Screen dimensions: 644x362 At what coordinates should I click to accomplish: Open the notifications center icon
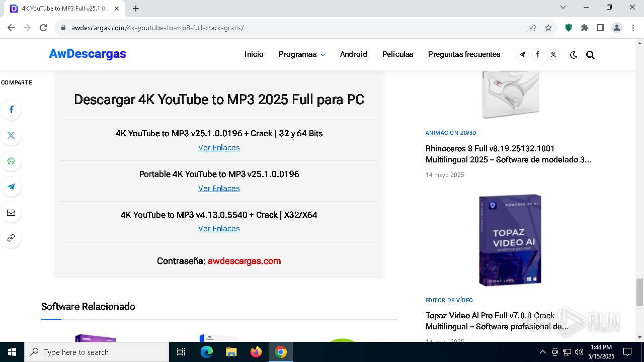click(x=627, y=352)
